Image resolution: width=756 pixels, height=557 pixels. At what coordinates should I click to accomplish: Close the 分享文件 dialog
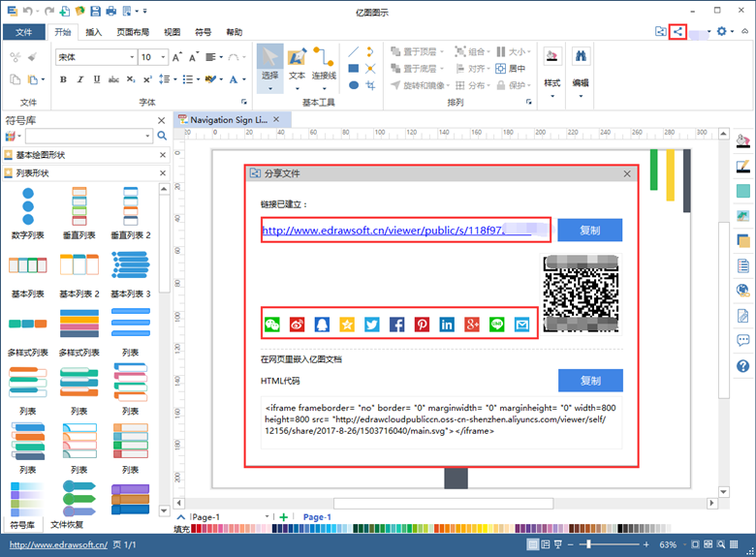click(627, 174)
